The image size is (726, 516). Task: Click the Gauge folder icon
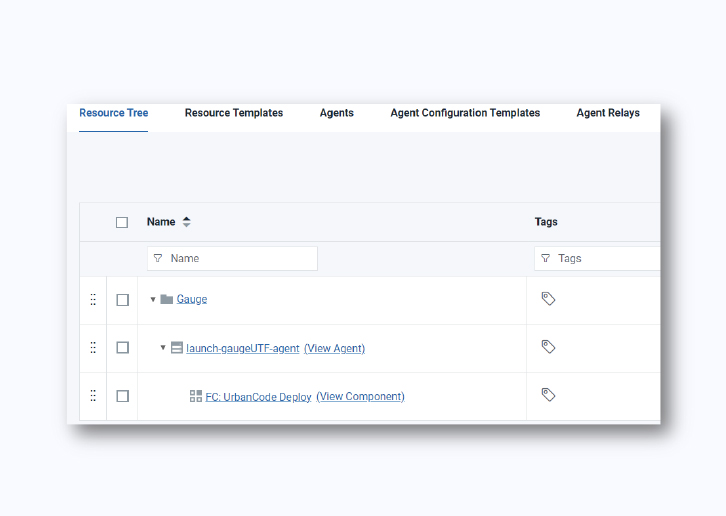(x=166, y=299)
